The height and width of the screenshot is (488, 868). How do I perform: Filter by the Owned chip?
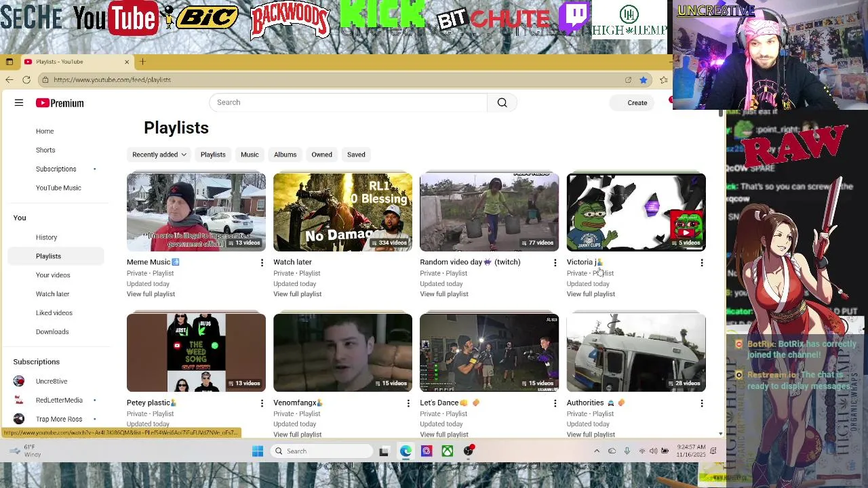pos(321,155)
